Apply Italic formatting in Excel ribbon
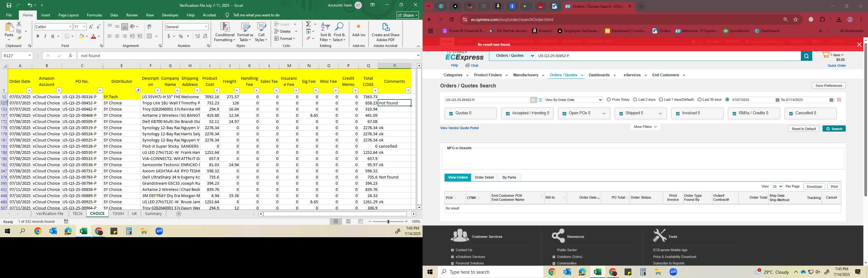This screenshot has height=278, width=868. point(45,36)
